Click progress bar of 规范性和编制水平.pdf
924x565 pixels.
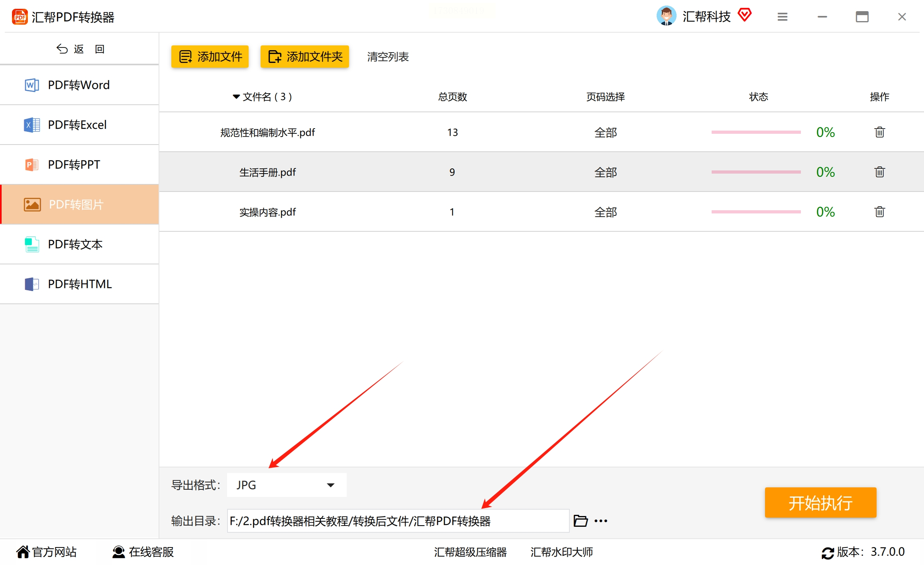click(756, 132)
